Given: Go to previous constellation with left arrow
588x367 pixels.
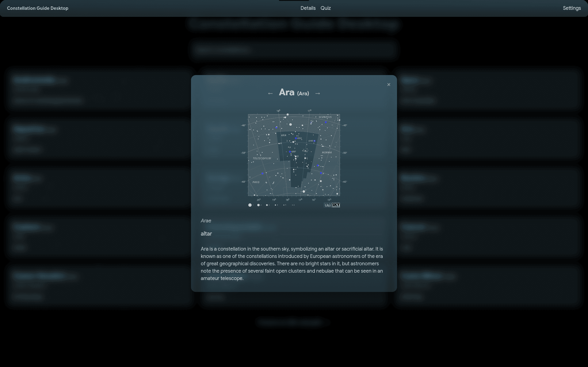Looking at the screenshot, I should pos(270,93).
